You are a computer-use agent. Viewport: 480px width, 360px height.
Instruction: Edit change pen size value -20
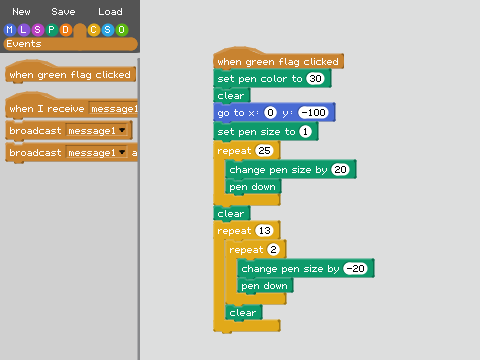tap(355, 269)
